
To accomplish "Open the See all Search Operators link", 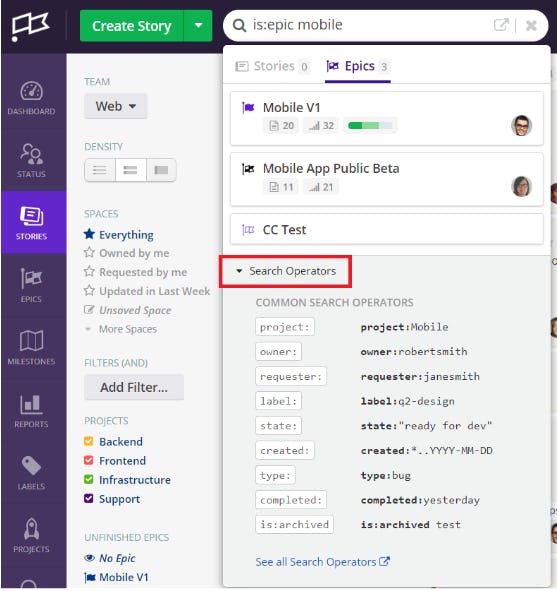I will point(323,562).
